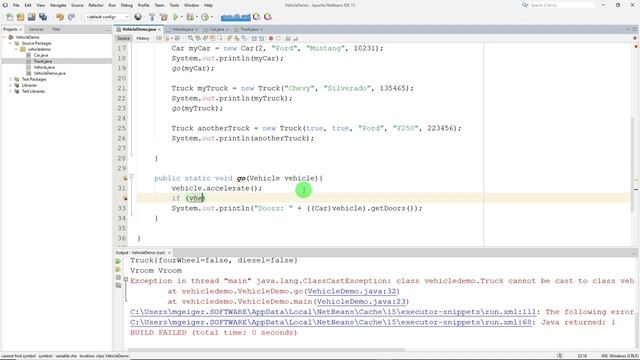Open the Search field magnifier icon
This screenshot has height=360, width=640.
tap(525, 5)
